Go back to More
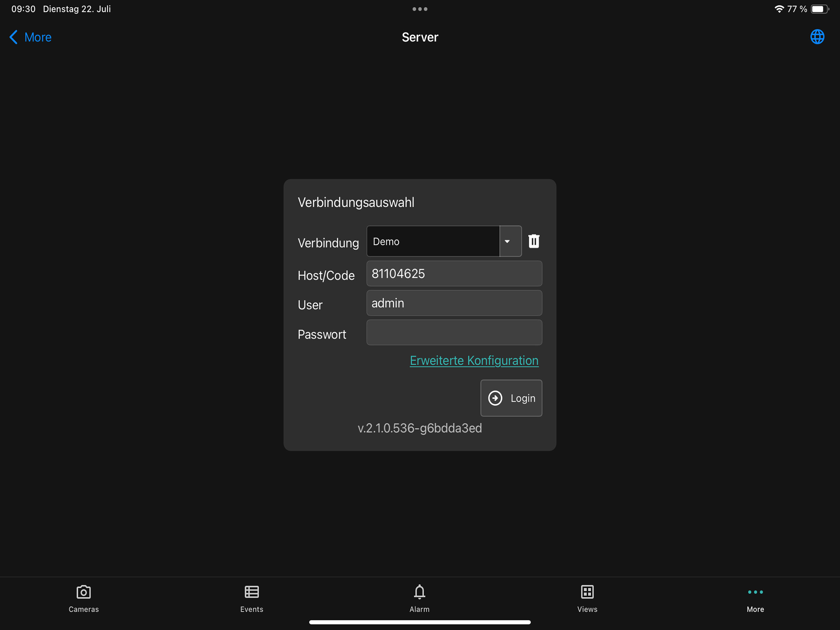 31,37
